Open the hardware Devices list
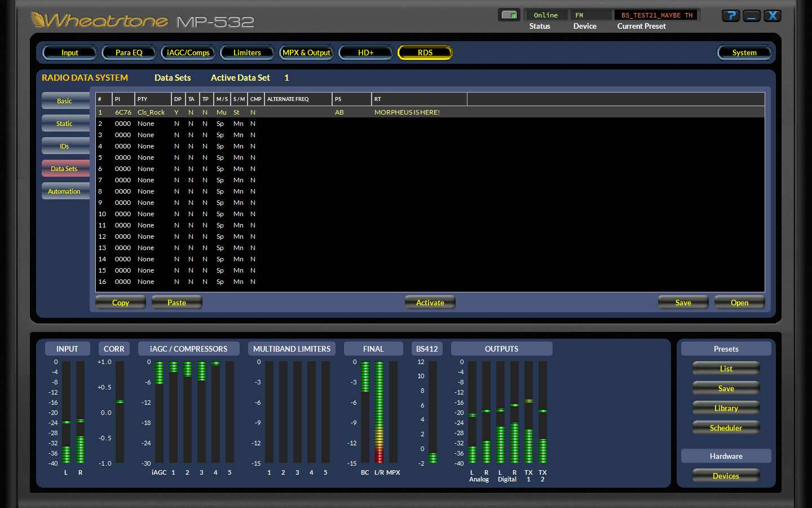This screenshot has width=812, height=508. click(726, 476)
